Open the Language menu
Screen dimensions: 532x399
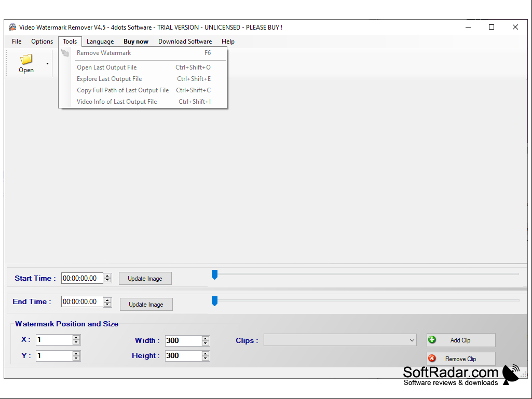100,42
